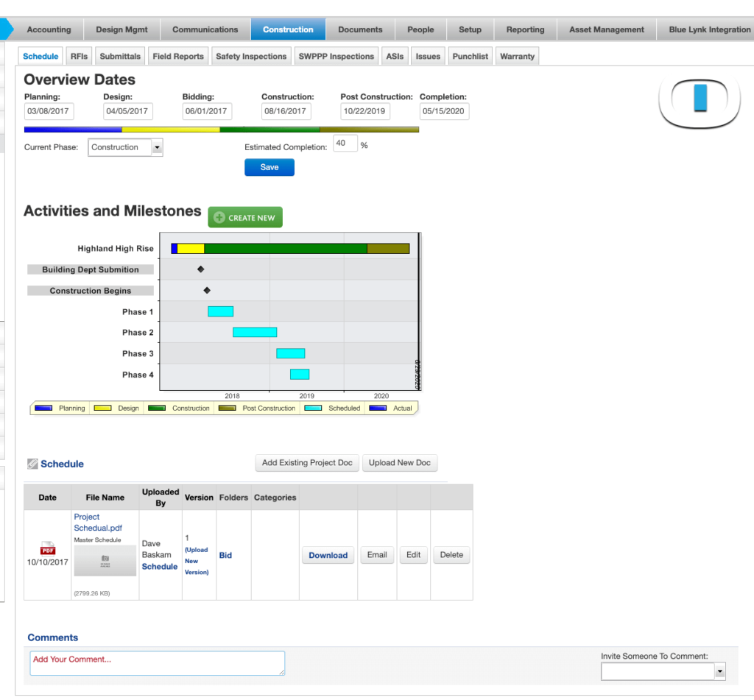Click the Upload New Doc button
The width and height of the screenshot is (754, 700).
pos(400,462)
